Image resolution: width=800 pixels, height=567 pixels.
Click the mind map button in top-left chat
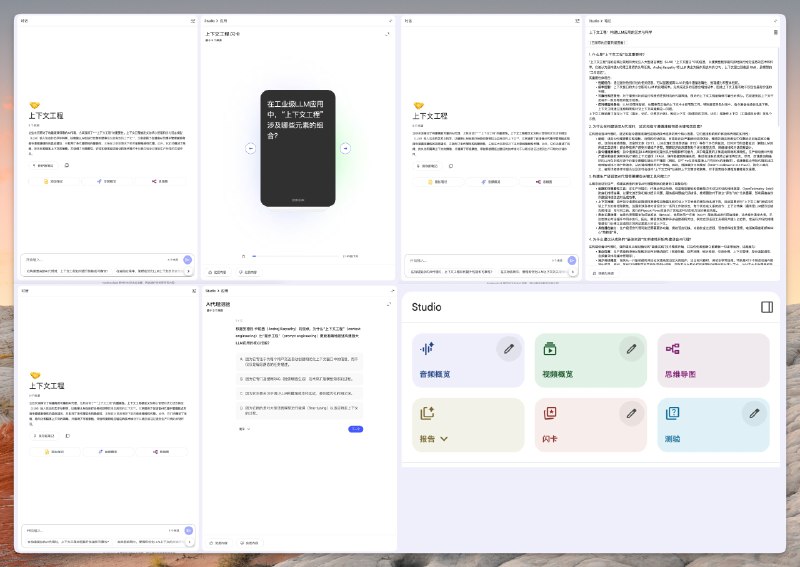[160, 181]
